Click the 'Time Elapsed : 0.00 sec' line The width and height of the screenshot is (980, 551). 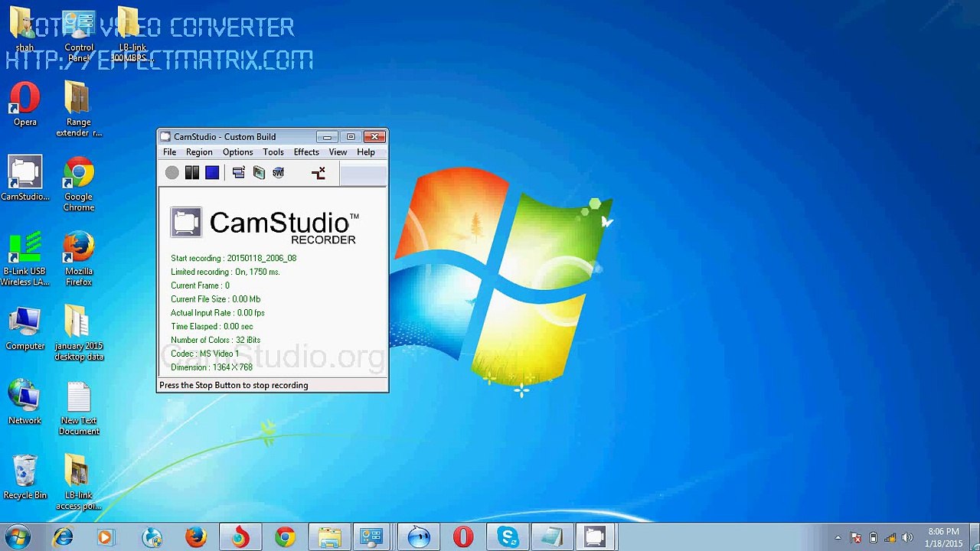tap(211, 327)
